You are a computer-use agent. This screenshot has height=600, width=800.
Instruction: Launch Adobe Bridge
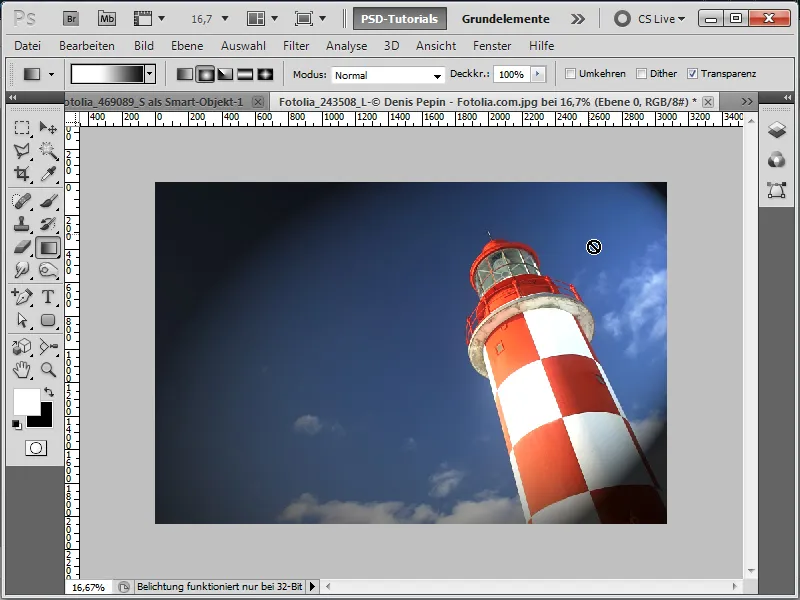pyautogui.click(x=71, y=19)
